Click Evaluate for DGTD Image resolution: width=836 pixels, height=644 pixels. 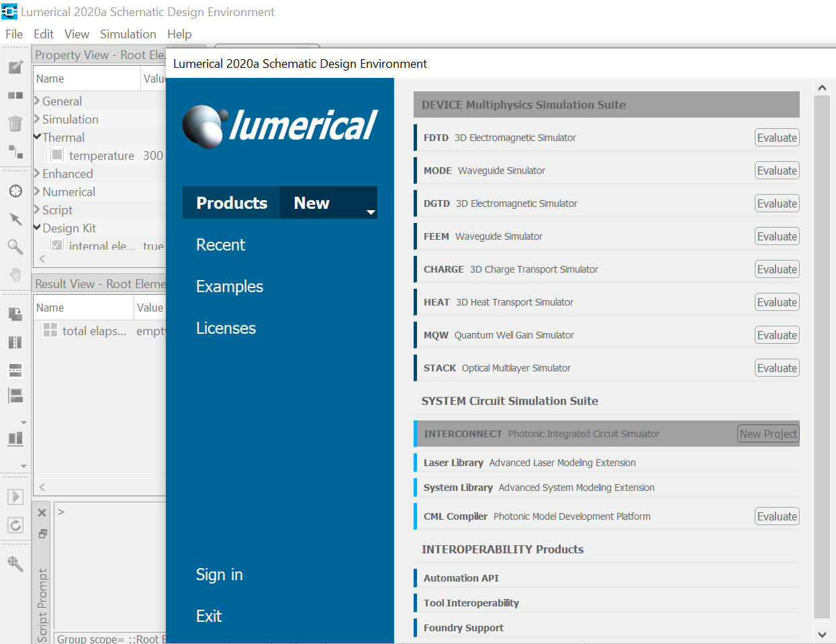click(777, 203)
